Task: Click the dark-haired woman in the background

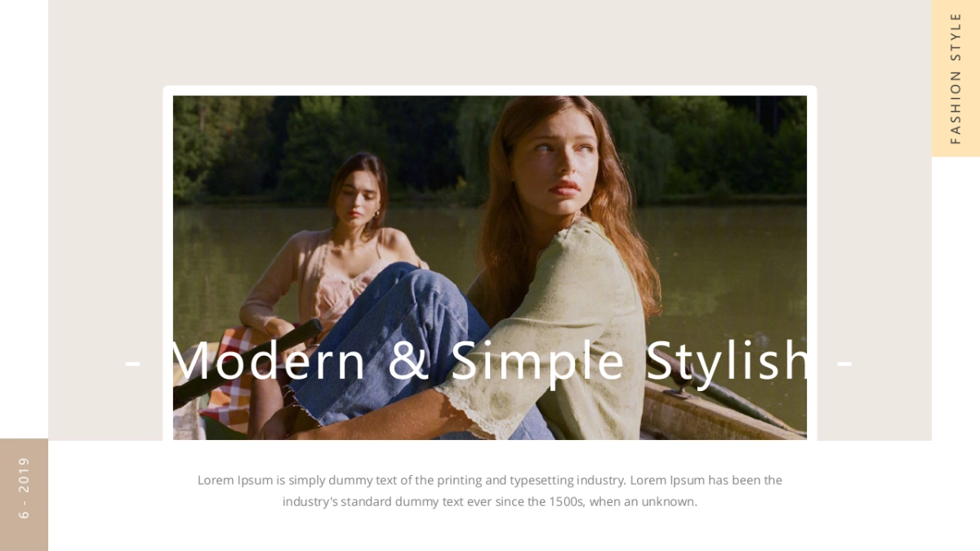Action: click(336, 245)
